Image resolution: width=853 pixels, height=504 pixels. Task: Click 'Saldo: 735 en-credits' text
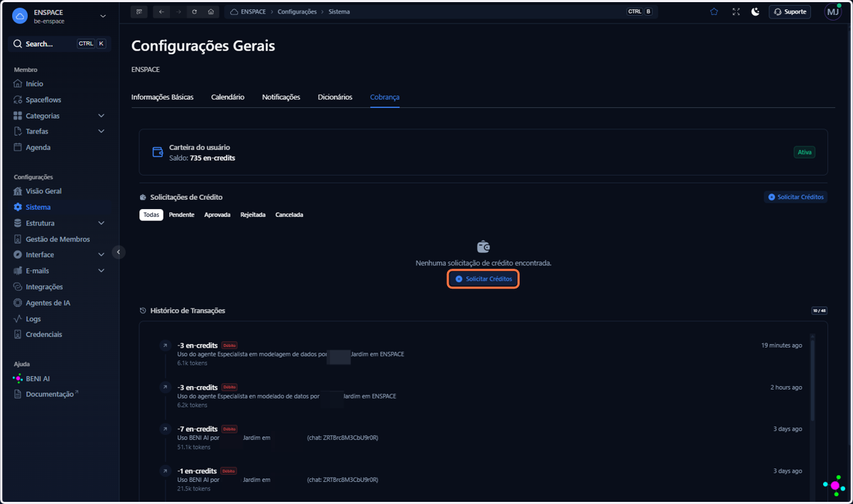point(202,158)
